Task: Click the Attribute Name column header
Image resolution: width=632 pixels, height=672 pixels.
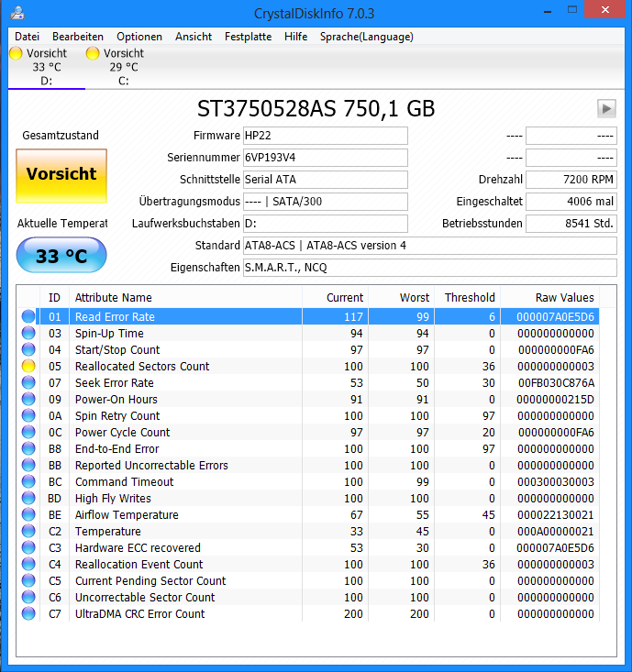Action: click(x=185, y=297)
